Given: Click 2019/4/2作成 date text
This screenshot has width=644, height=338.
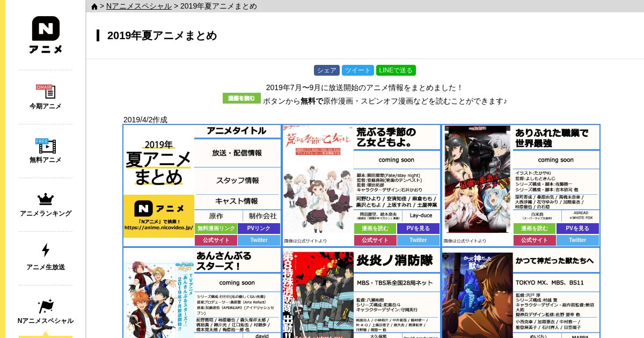Looking at the screenshot, I should click(x=145, y=120).
